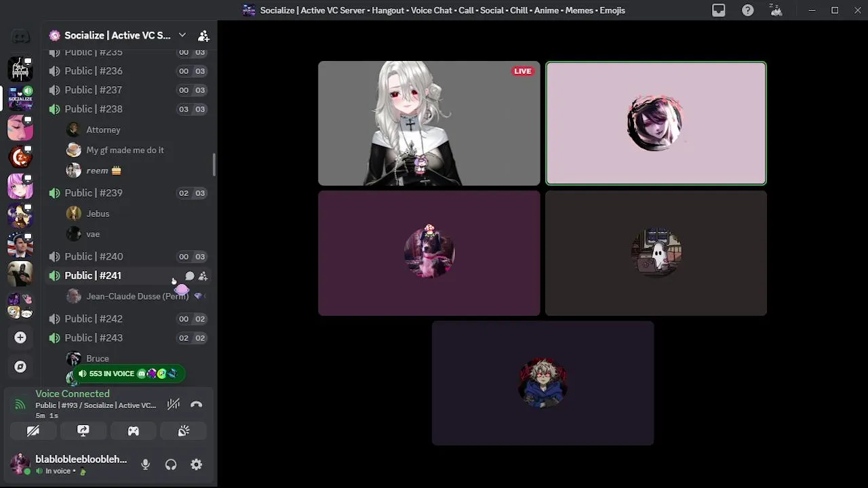Image resolution: width=868 pixels, height=488 pixels.
Task: Click the user limit counter on #238
Action: (192, 109)
